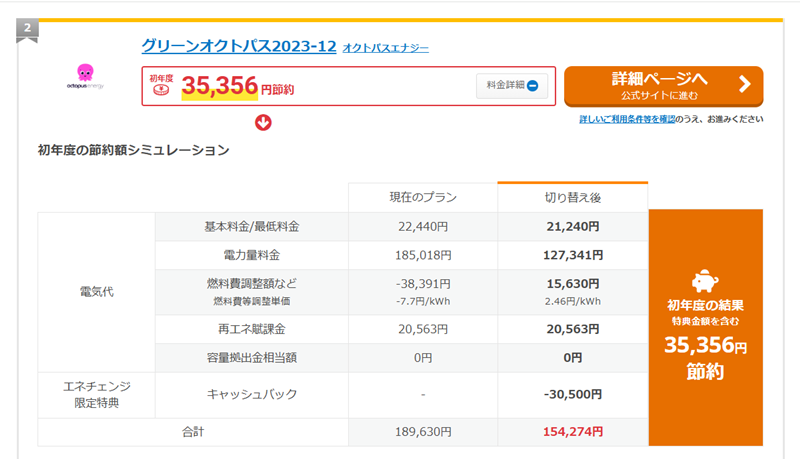Click the yen coin icon under 初年度

(162, 90)
